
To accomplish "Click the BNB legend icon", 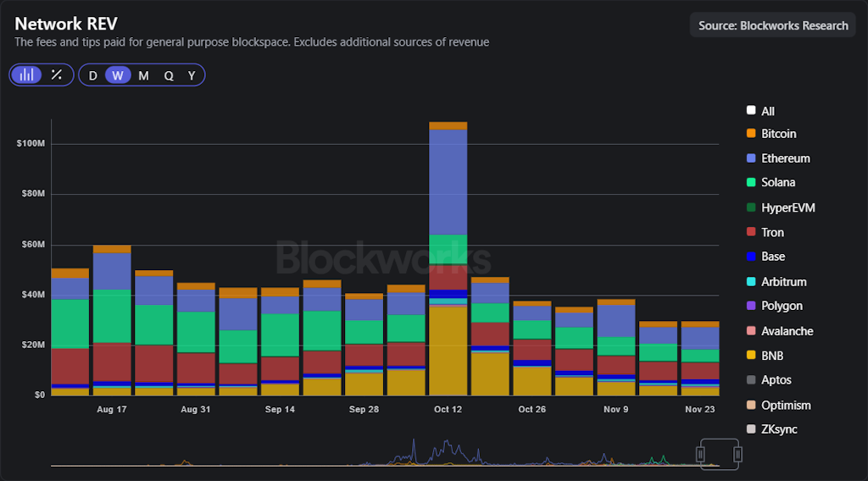I will point(751,356).
